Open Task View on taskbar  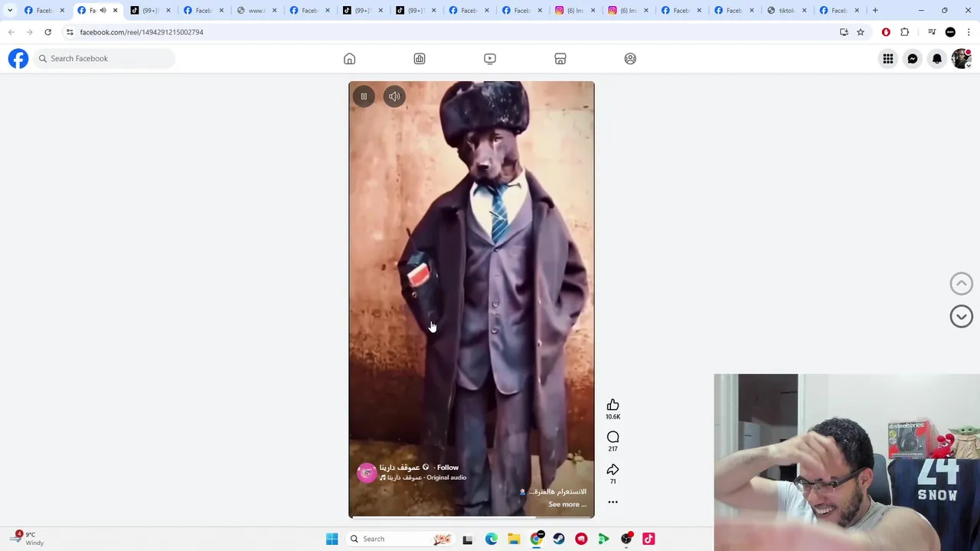[x=468, y=539]
